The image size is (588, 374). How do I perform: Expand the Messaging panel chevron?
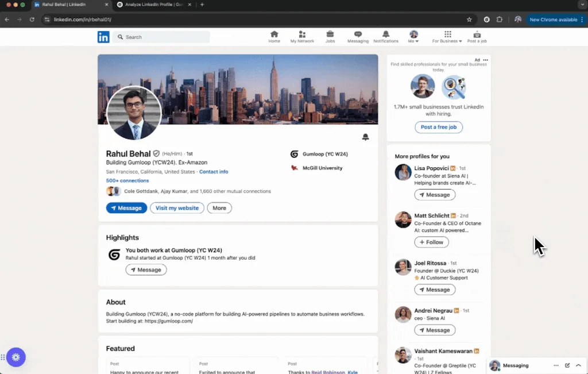[x=578, y=365]
